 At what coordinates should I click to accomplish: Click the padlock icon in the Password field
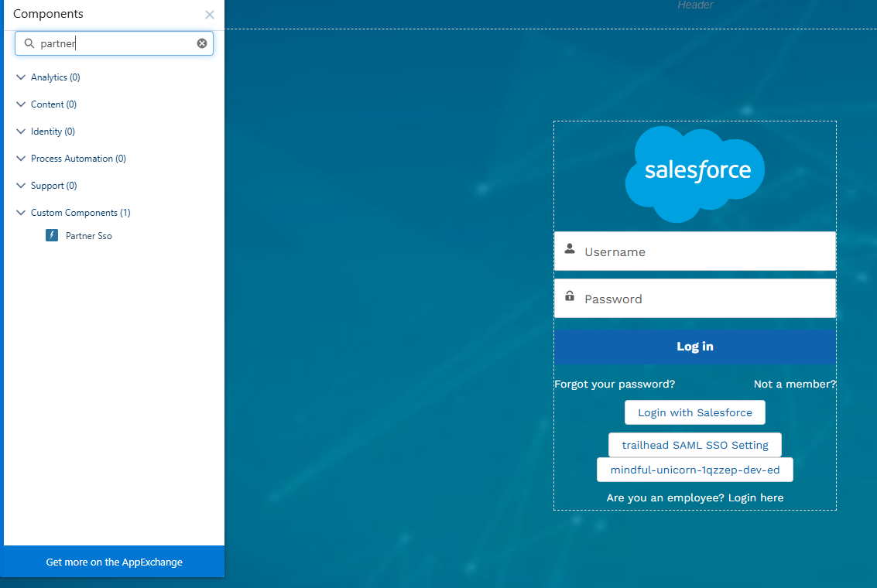coord(570,298)
